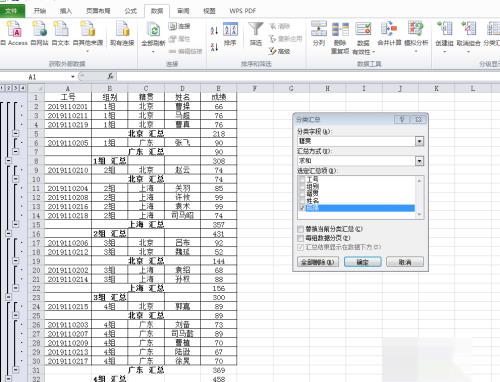Select column A header
Viewport: 500px width, 382px height.
click(x=68, y=88)
